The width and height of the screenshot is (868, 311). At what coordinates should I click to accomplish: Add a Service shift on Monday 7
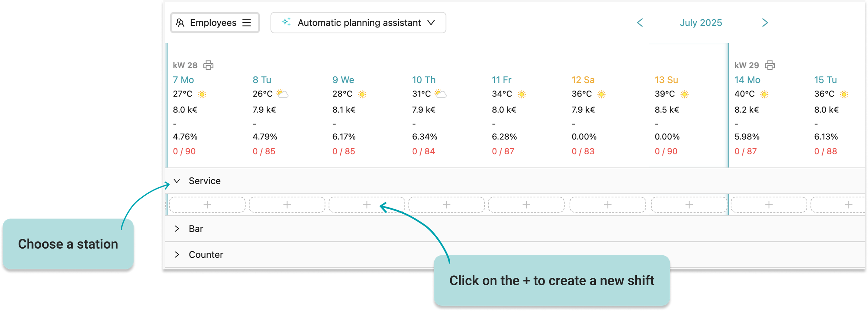207,205
